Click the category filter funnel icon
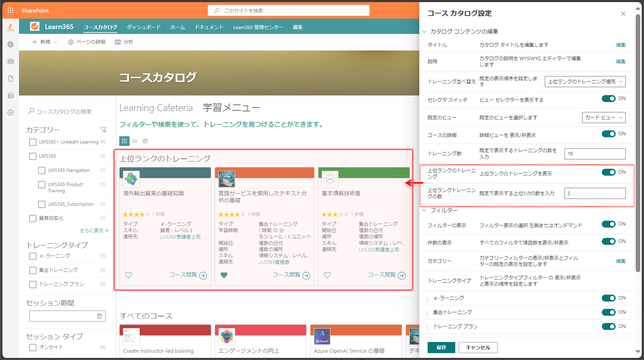Image resolution: width=644 pixels, height=360 pixels. (x=103, y=130)
